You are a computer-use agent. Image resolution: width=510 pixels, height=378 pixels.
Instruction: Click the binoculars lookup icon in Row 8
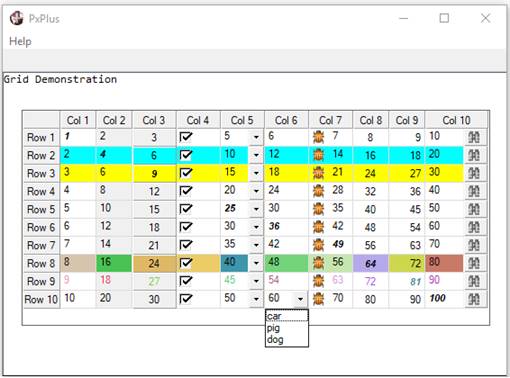click(474, 263)
